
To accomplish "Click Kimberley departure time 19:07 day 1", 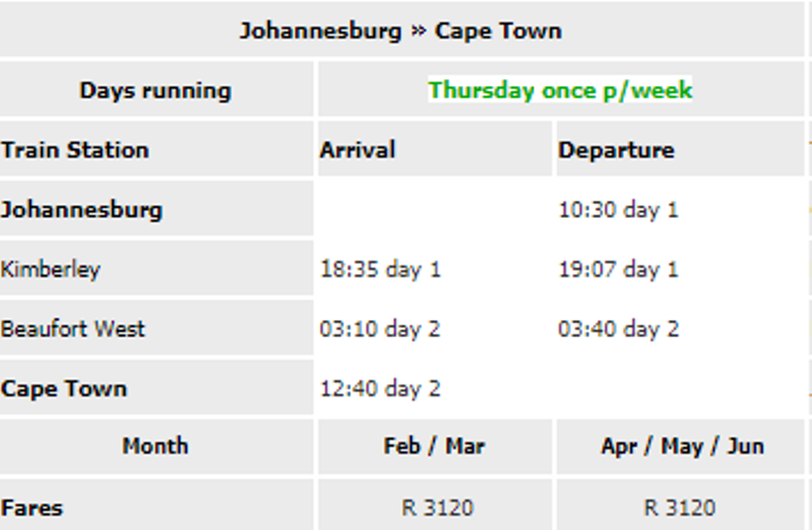I will pyautogui.click(x=618, y=269).
